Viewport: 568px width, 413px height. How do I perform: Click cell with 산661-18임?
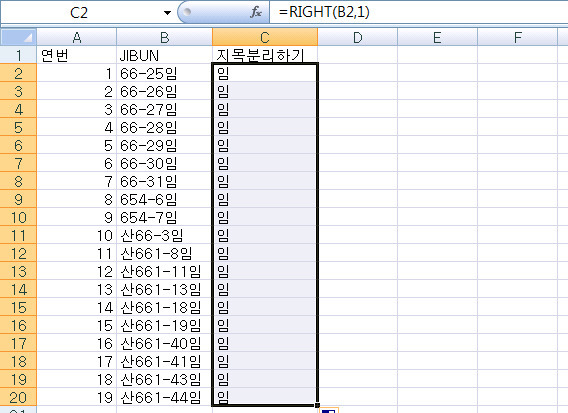[x=164, y=307]
